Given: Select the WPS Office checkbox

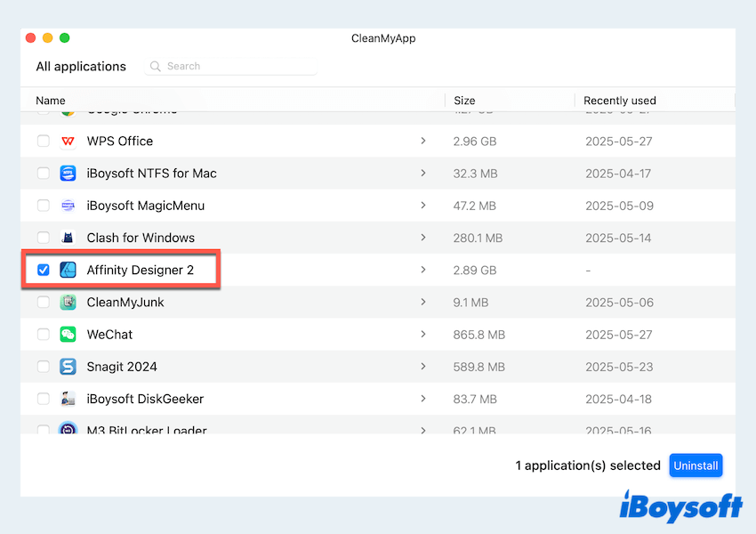Looking at the screenshot, I should tap(44, 142).
